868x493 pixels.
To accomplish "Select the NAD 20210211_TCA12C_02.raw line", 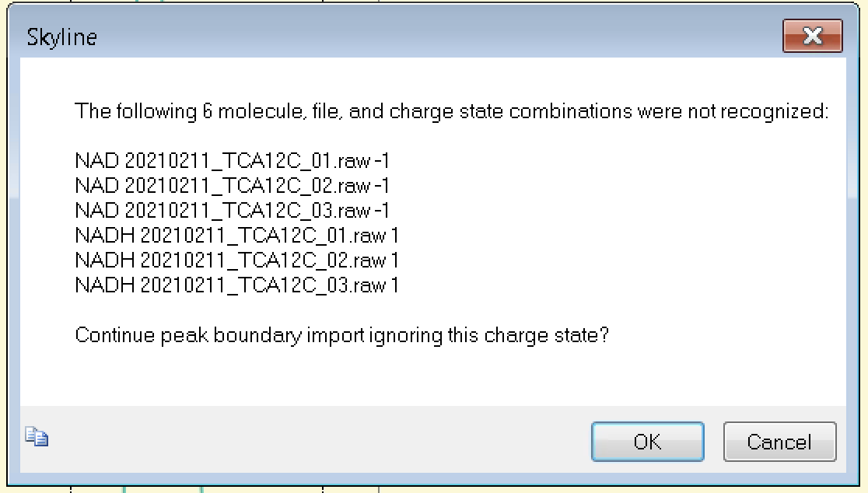I will tap(232, 186).
